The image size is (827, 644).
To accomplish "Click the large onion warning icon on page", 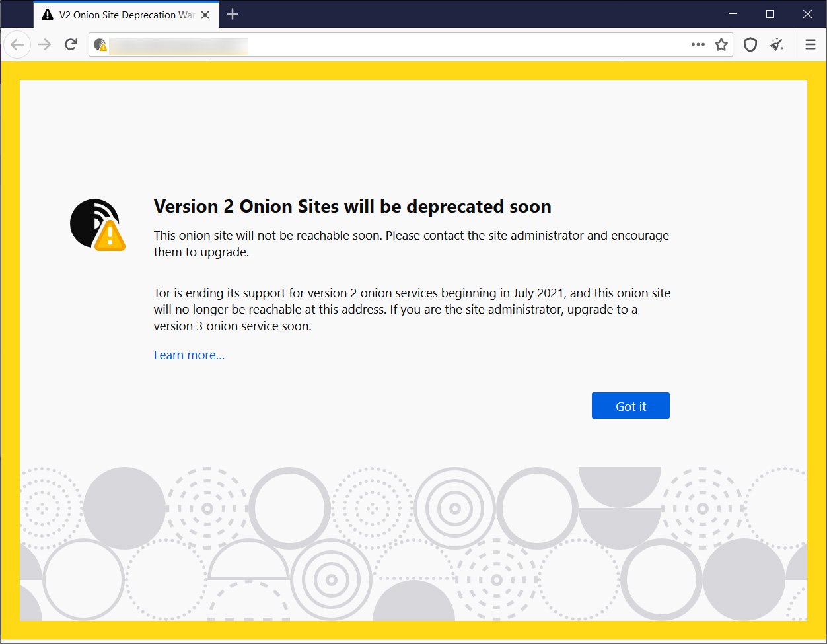I will tap(97, 225).
